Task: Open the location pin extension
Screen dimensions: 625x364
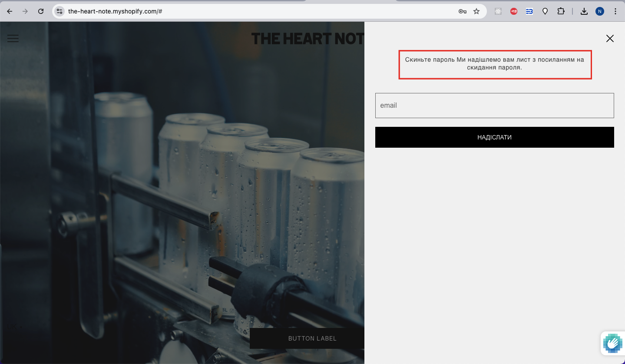Action: pos(545,11)
